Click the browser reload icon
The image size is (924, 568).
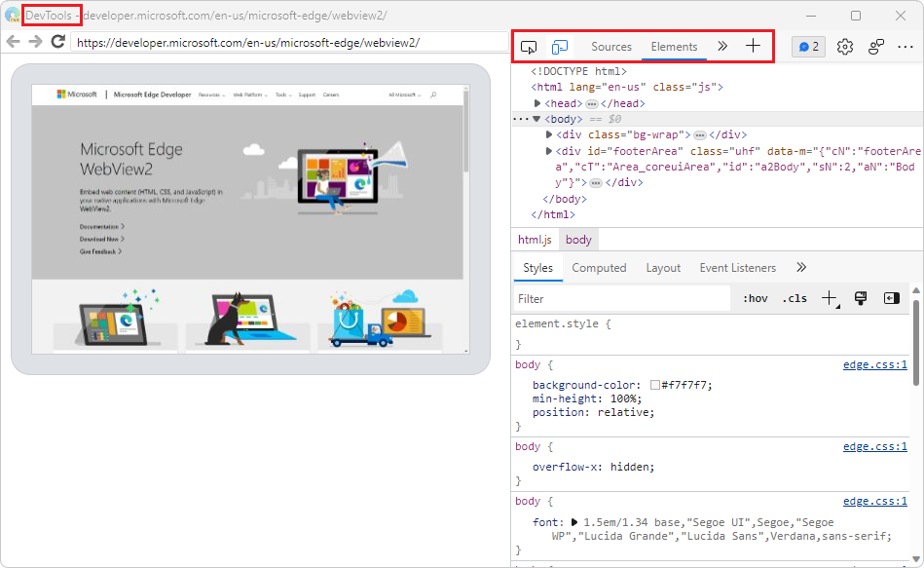(56, 42)
